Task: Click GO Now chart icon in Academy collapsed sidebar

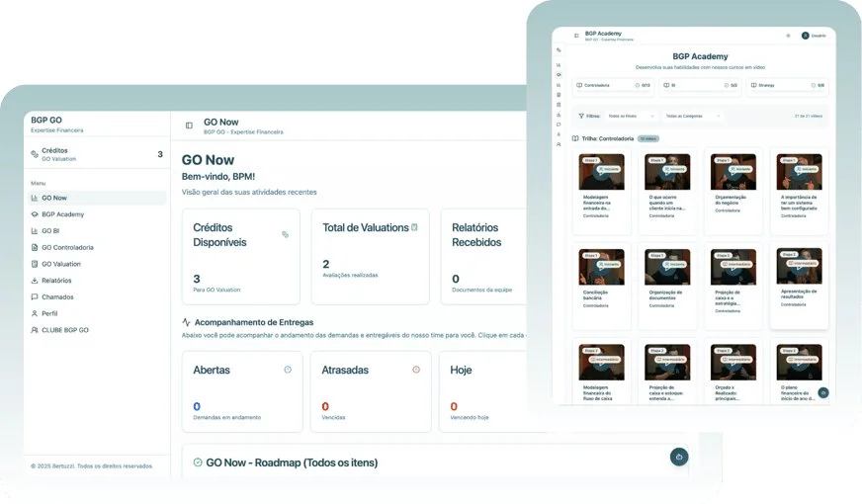Action: (x=559, y=65)
